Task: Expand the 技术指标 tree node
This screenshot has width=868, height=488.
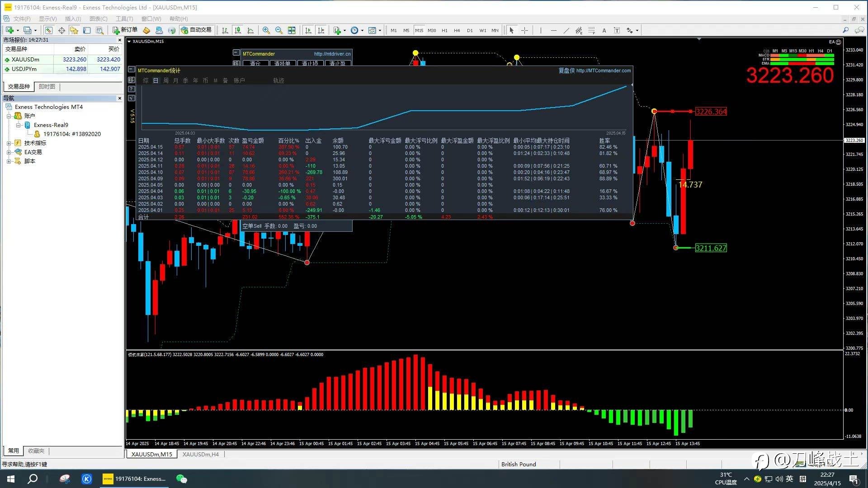Action: tap(9, 143)
